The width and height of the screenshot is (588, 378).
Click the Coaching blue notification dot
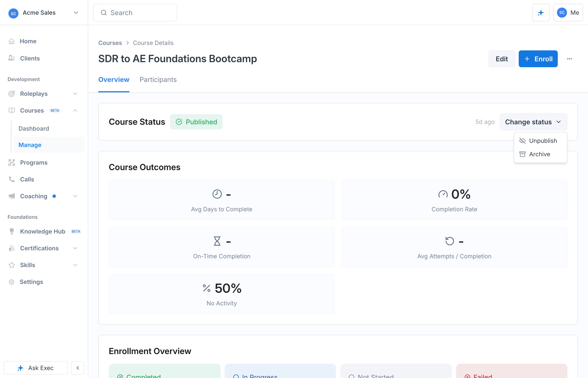coord(54,196)
